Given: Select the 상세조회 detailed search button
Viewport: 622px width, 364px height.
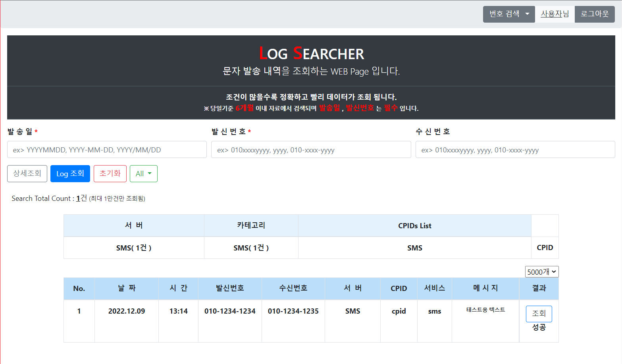Looking at the screenshot, I should click(27, 173).
